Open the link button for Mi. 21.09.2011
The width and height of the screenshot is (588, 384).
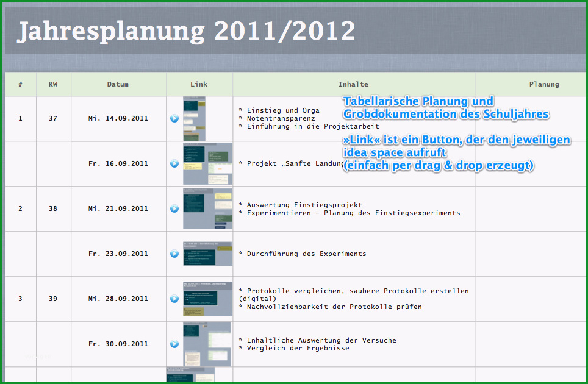174,208
